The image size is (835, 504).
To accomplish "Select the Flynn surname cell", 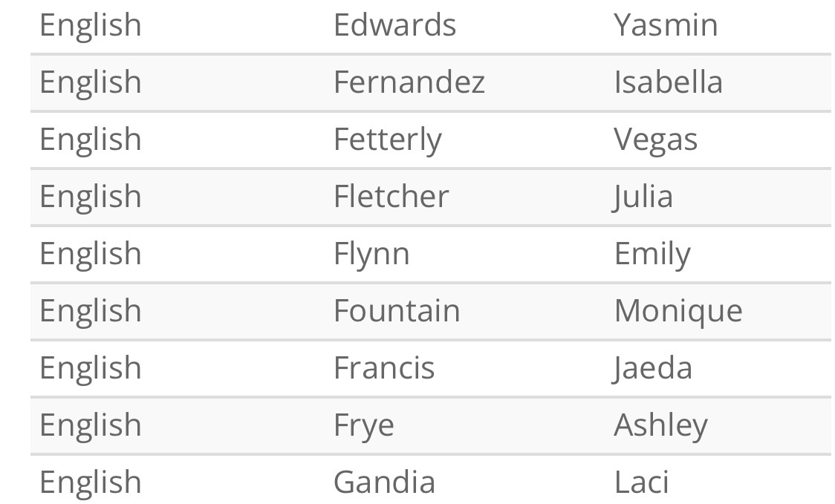I will (x=371, y=254).
